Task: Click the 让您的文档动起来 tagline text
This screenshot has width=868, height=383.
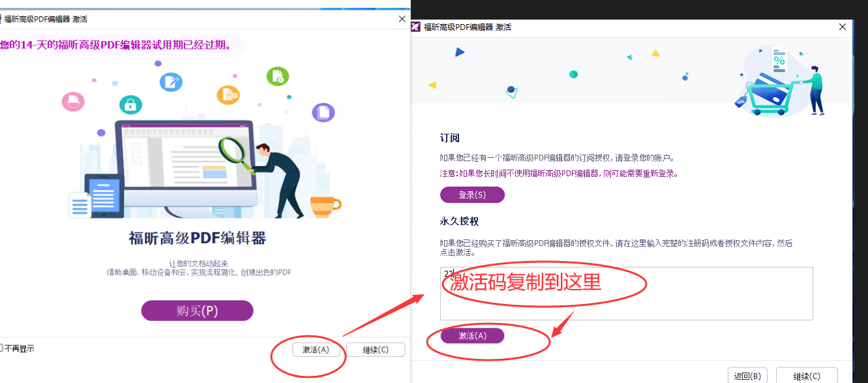Action: [x=198, y=264]
